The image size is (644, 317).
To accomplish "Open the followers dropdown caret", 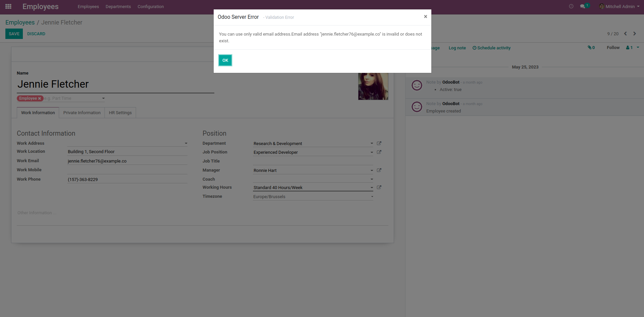I will (638, 47).
